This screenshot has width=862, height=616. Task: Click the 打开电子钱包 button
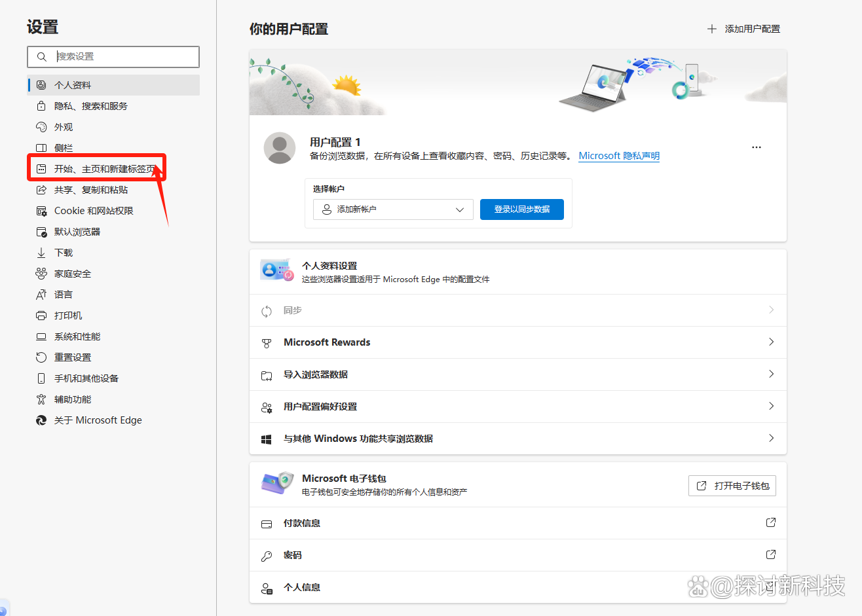[x=732, y=486]
